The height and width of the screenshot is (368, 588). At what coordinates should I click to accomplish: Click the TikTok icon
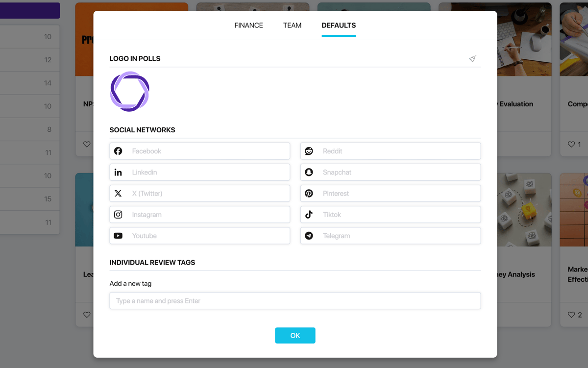[x=309, y=215]
